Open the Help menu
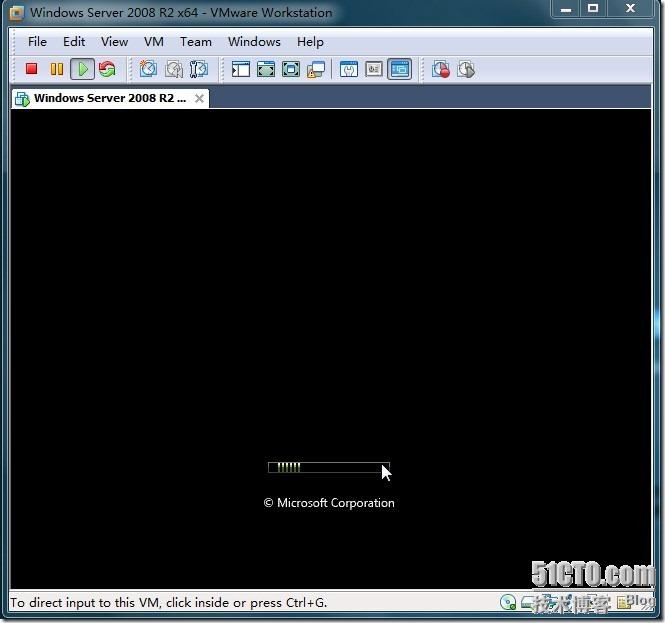This screenshot has width=665, height=623. [310, 42]
